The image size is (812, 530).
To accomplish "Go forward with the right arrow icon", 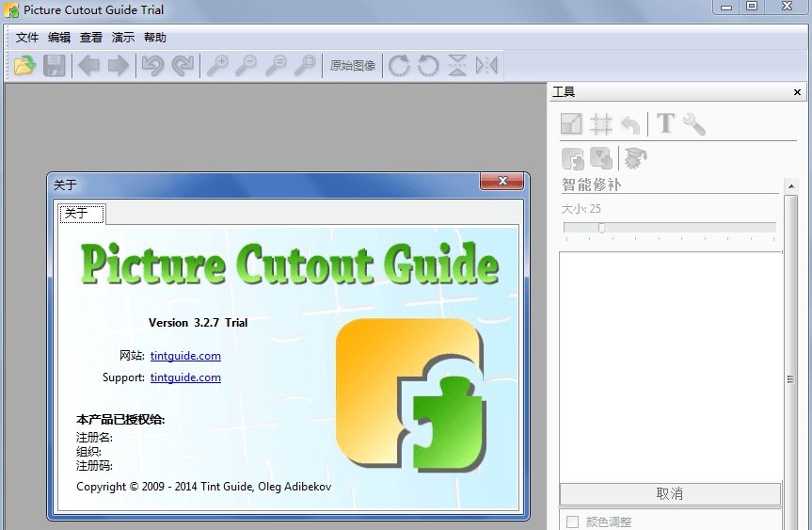I will [118, 65].
